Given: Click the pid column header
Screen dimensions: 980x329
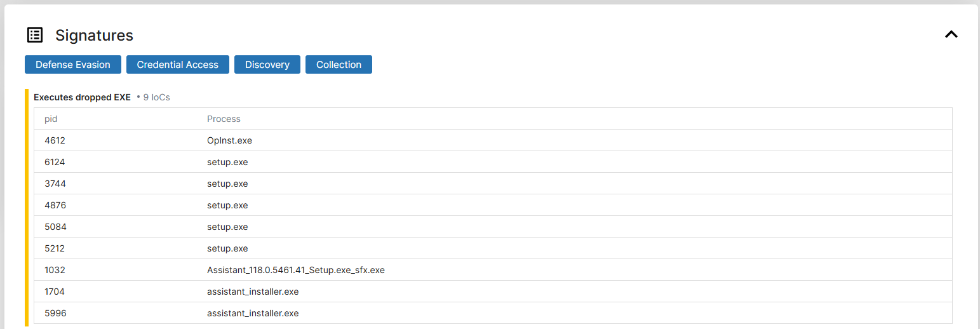Looking at the screenshot, I should [x=51, y=119].
